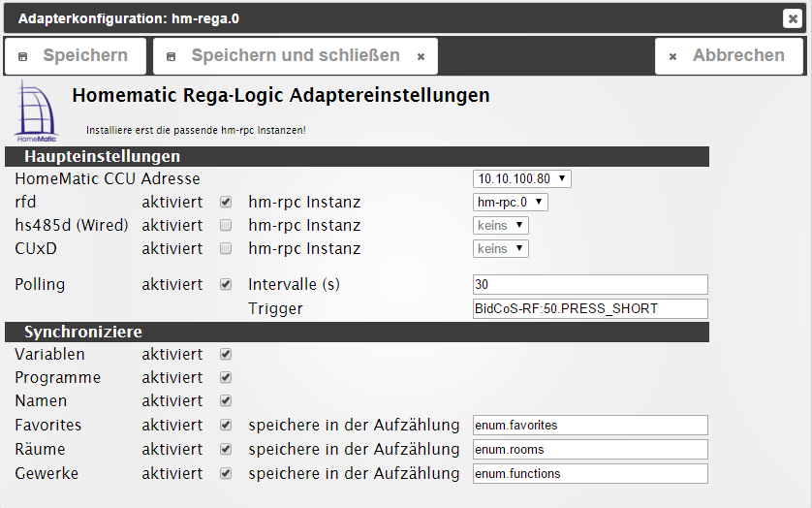Click the x icon after 'Speichern und schließen'
The height and width of the screenshot is (508, 812).
pyautogui.click(x=421, y=56)
